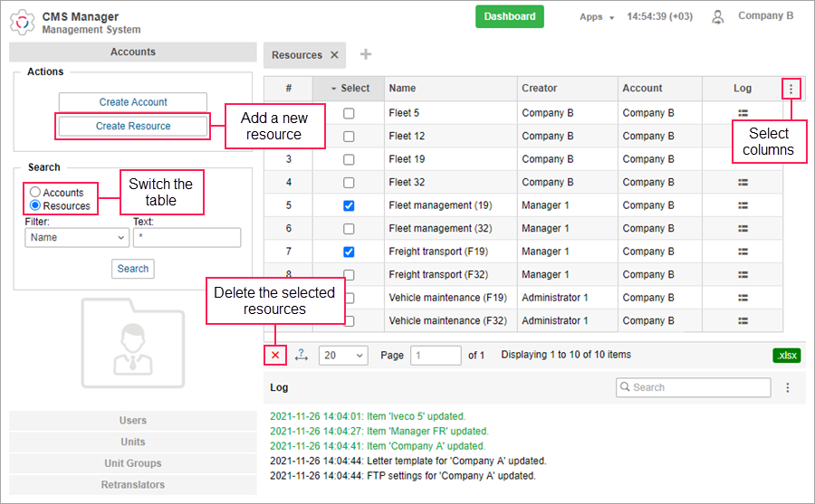Switch to the Users panel section
Viewport: 815px width, 504px height.
(133, 421)
